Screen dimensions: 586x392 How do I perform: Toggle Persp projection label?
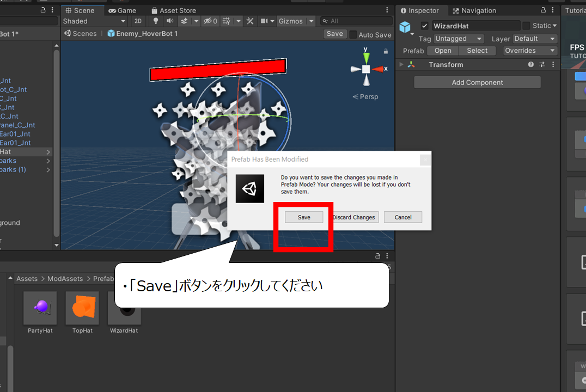click(365, 96)
